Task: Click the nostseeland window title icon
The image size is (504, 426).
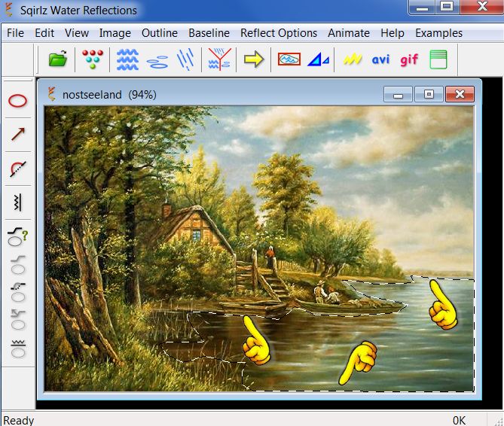Action: [x=51, y=94]
